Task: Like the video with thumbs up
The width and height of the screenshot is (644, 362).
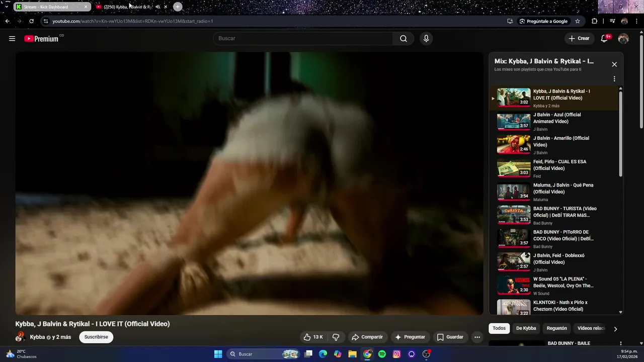Action: pos(313,337)
